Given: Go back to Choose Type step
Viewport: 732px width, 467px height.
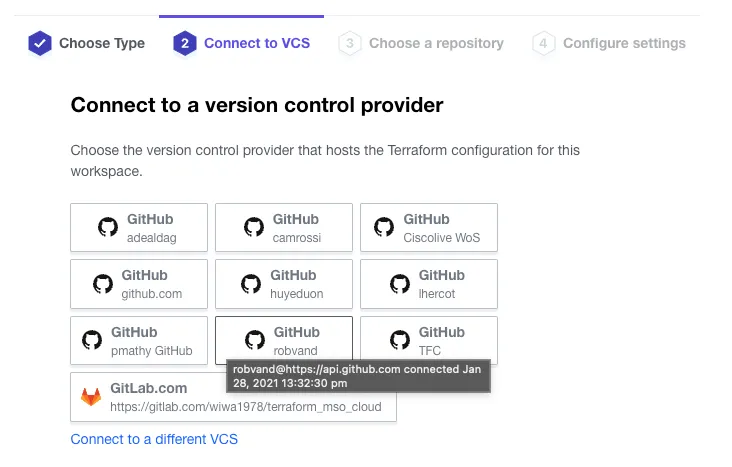Looking at the screenshot, I should (101, 43).
